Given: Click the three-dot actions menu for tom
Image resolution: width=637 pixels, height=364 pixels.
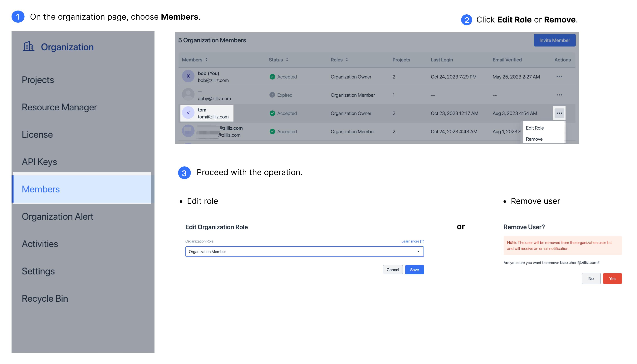Looking at the screenshot, I should [559, 113].
